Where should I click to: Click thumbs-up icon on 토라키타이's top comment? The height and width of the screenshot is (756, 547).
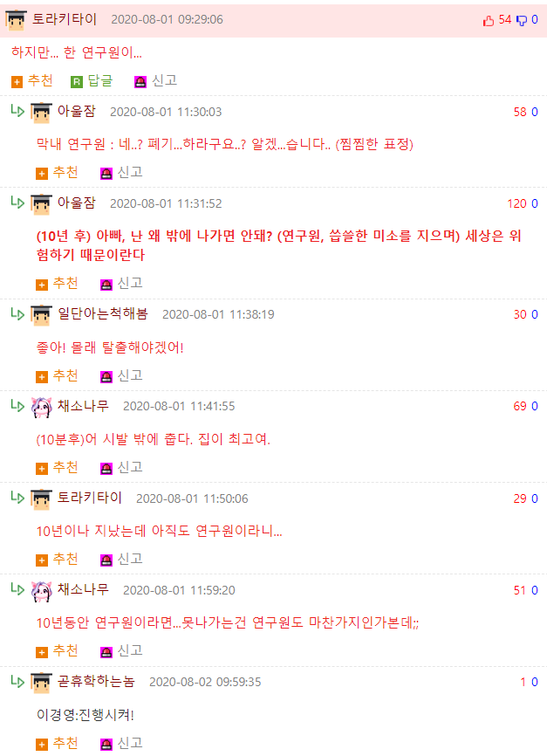[489, 20]
